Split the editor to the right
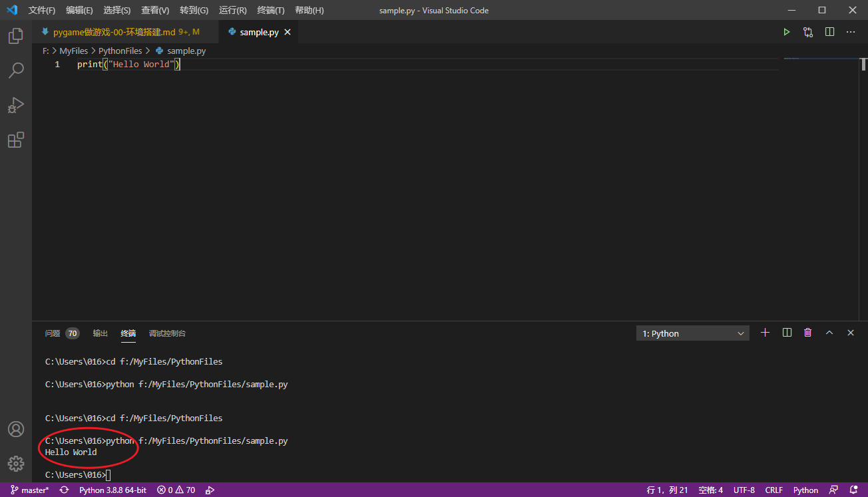 pos(829,32)
